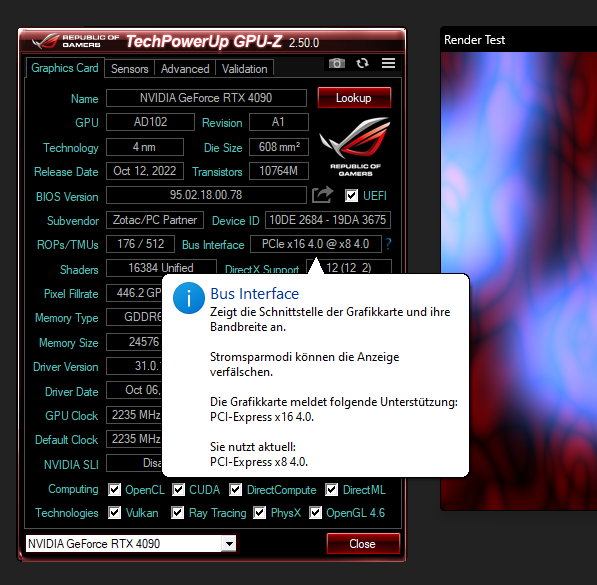Toggle the CUDA checkbox
Screen dimensions: 597x585
click(x=178, y=490)
